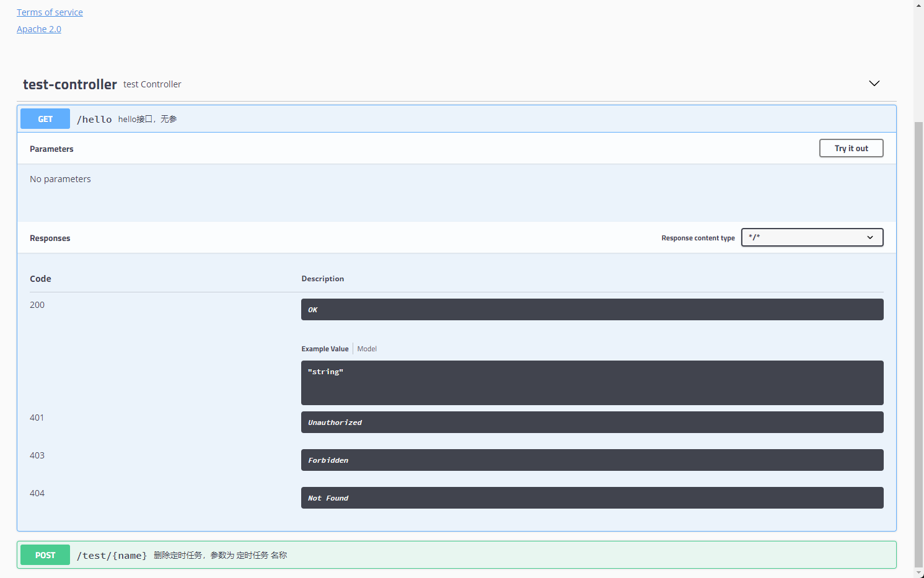The height and width of the screenshot is (578, 924).
Task: Click the chevron to collapse test-controller section
Action: [x=874, y=83]
